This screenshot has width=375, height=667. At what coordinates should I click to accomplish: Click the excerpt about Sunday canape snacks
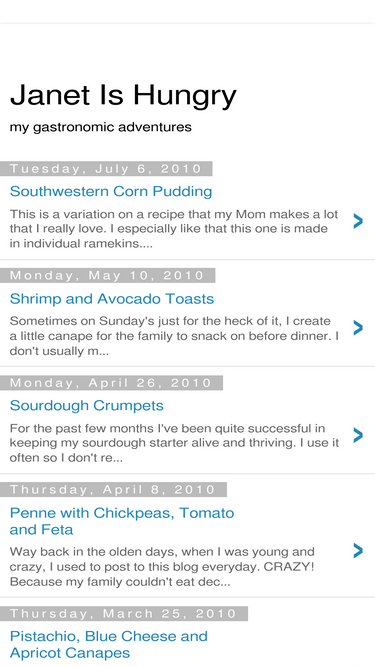click(174, 336)
